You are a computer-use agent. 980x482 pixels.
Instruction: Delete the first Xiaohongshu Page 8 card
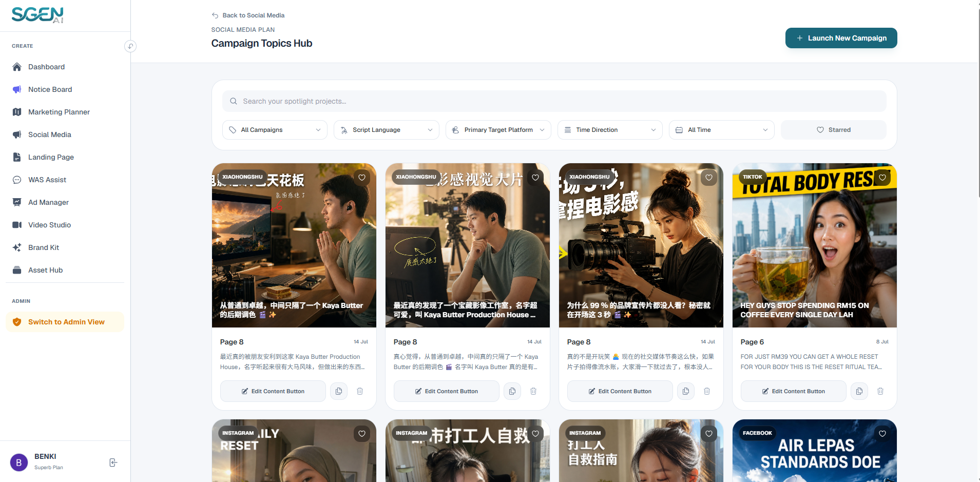(x=360, y=391)
